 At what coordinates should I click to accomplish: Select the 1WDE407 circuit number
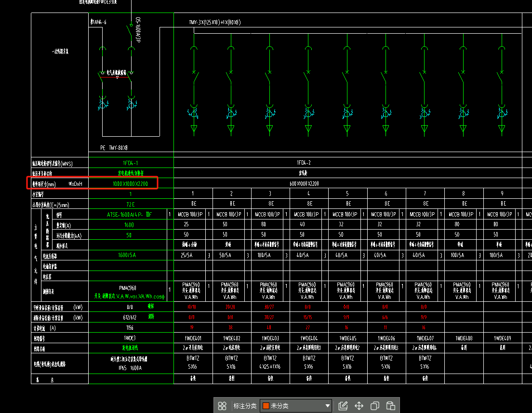(425, 338)
